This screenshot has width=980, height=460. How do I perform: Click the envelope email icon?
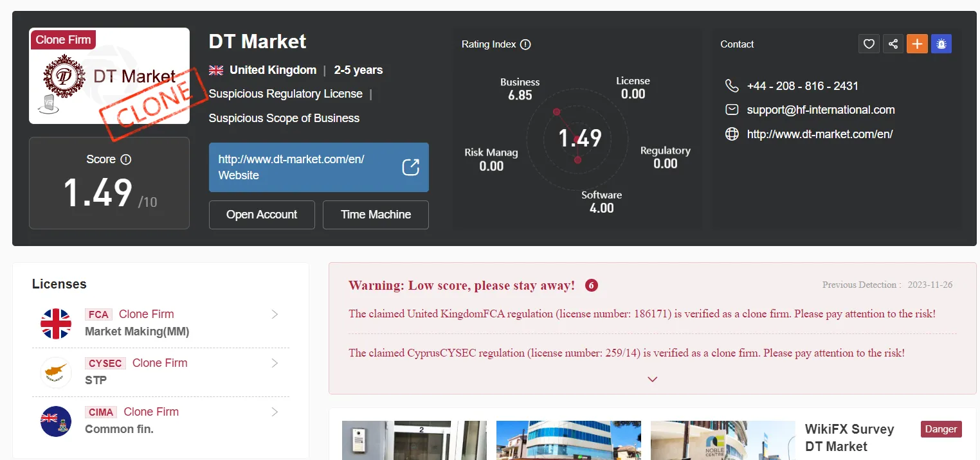[x=732, y=109]
